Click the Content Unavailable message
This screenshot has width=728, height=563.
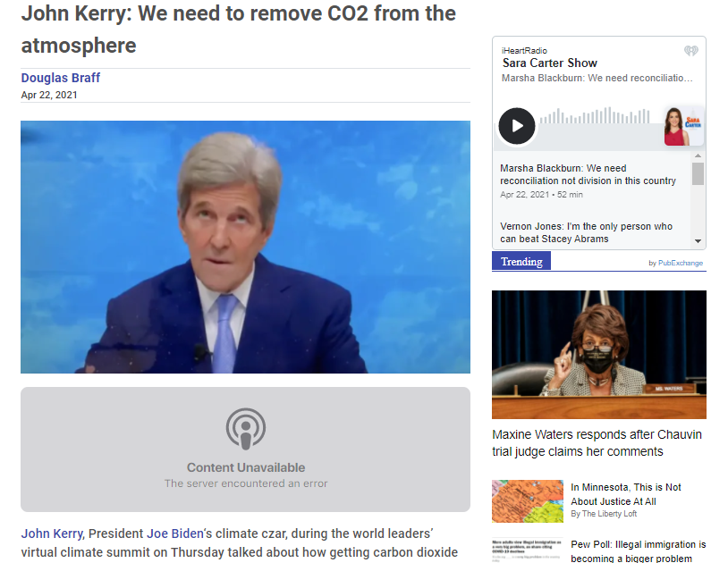(246, 467)
